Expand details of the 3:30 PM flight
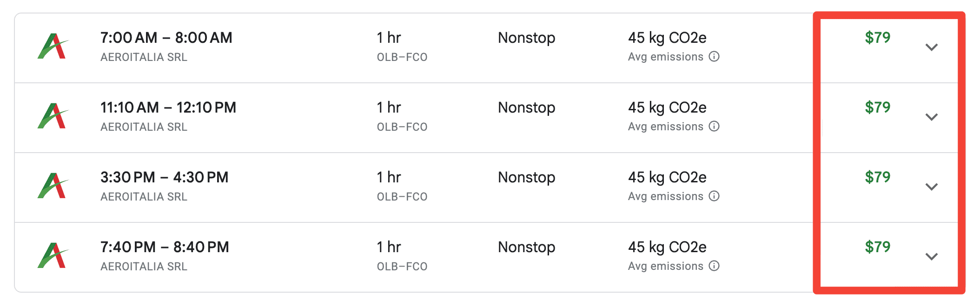The image size is (980, 308). [931, 187]
